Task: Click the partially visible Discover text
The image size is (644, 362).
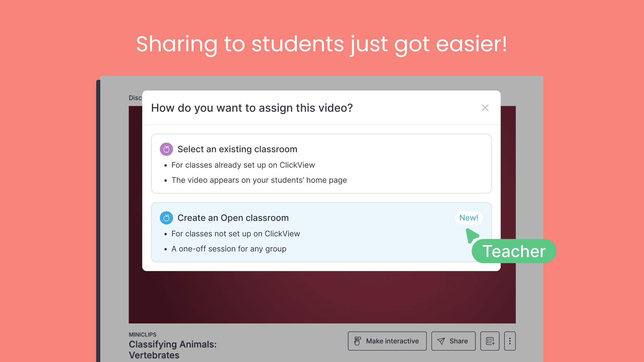Action: [135, 98]
